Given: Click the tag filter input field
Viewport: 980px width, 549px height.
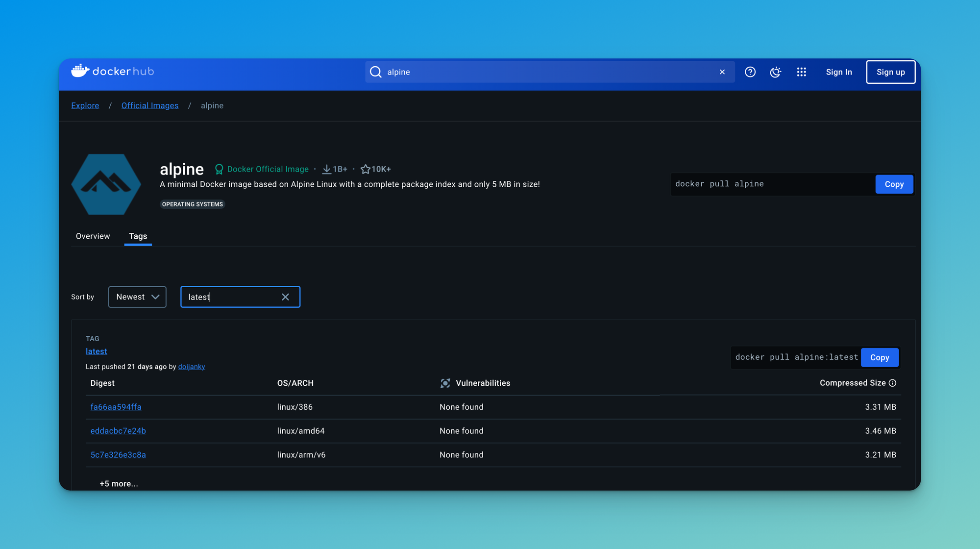Looking at the screenshot, I should (230, 297).
